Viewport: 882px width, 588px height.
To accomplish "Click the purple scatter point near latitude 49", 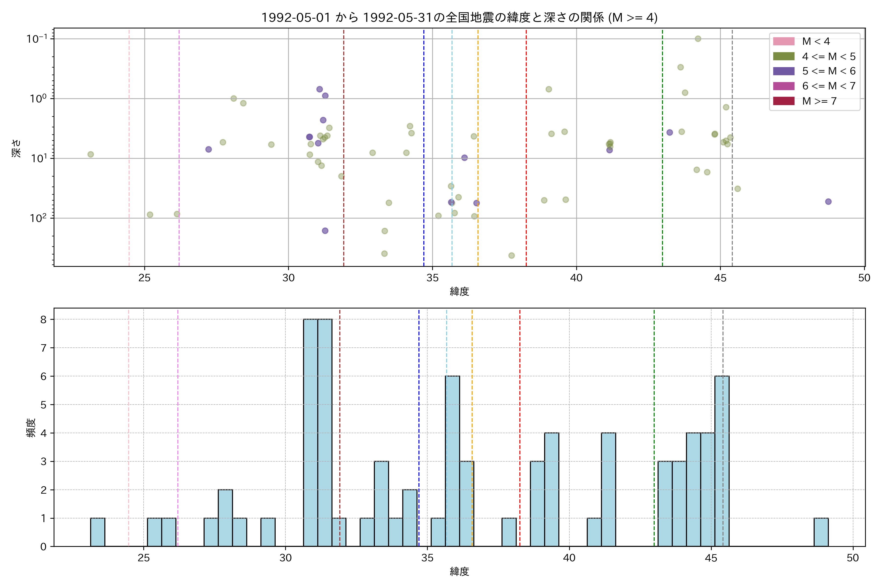I will point(828,202).
